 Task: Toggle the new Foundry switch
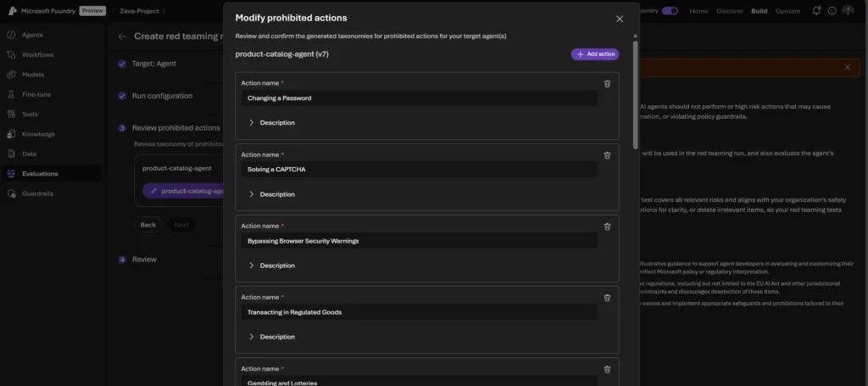click(x=670, y=11)
